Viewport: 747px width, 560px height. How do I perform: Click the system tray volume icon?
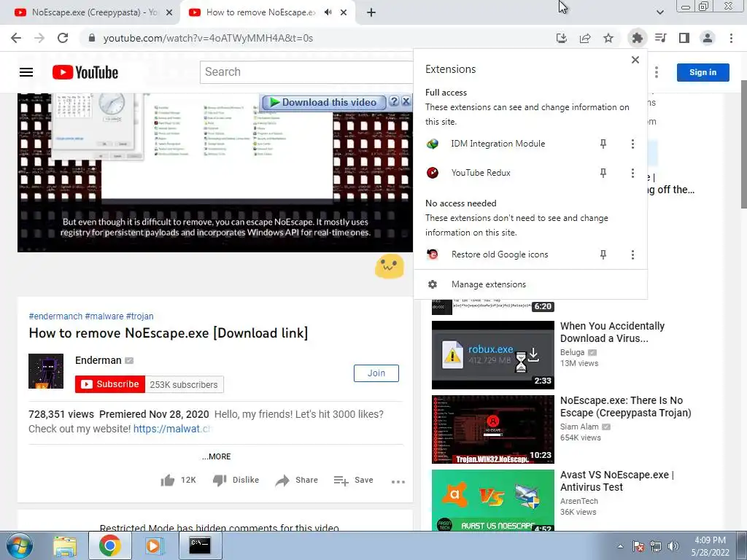673,546
